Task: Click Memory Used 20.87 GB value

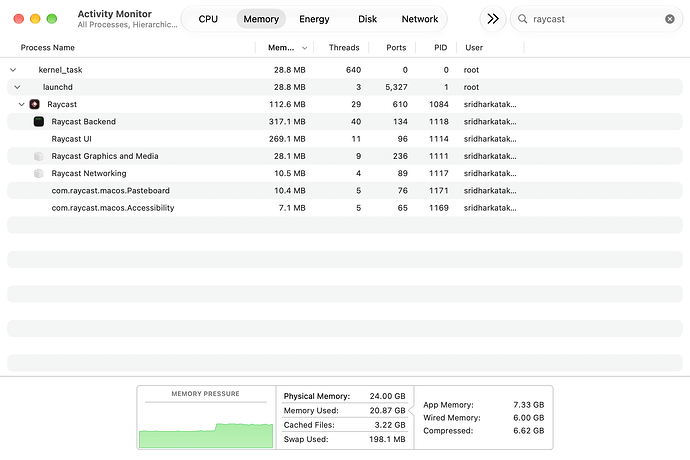Action: [387, 410]
